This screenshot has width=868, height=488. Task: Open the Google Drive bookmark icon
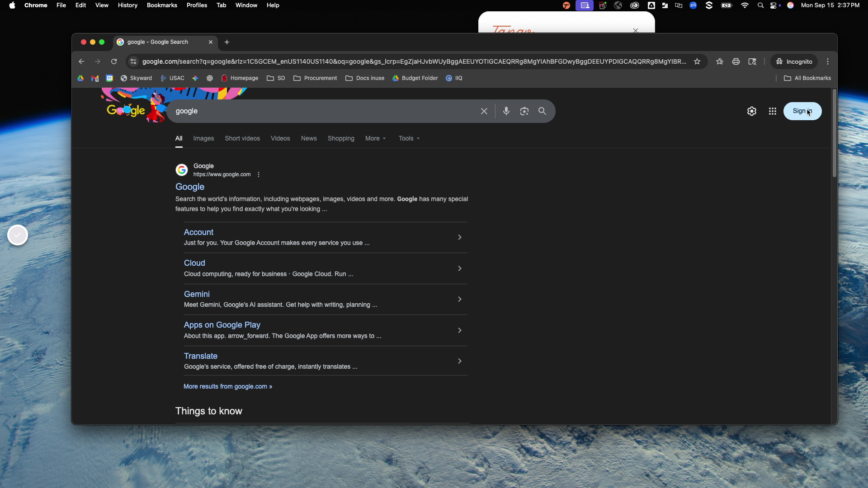(x=80, y=78)
